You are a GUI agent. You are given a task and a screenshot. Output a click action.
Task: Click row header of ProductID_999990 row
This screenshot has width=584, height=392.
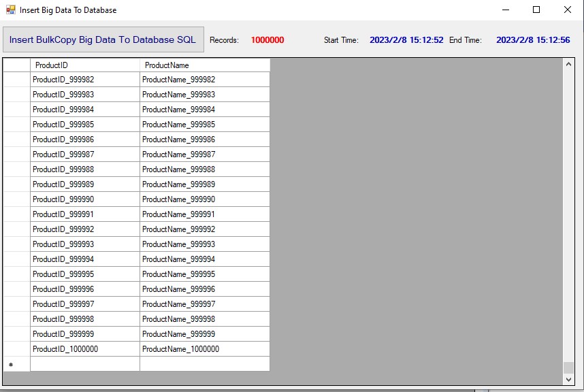(16, 199)
